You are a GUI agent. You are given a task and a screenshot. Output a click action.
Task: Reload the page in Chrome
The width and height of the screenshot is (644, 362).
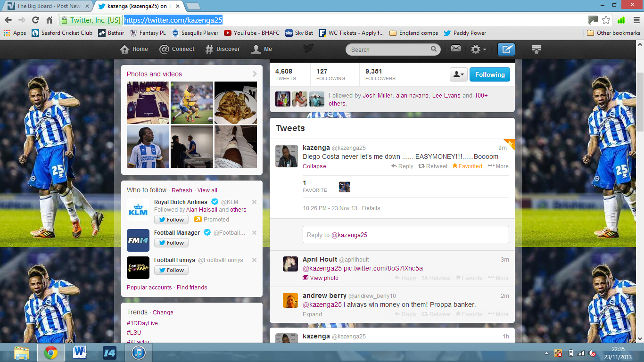(35, 20)
